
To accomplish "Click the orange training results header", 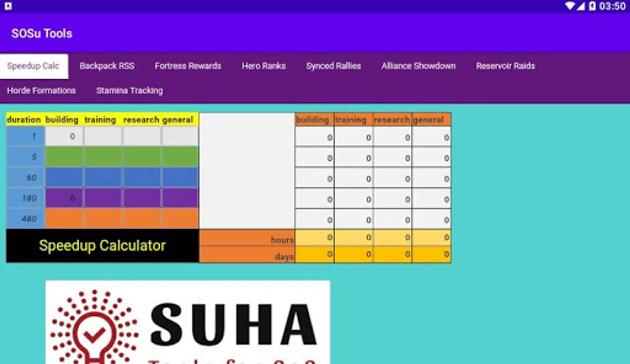I will pos(354,120).
